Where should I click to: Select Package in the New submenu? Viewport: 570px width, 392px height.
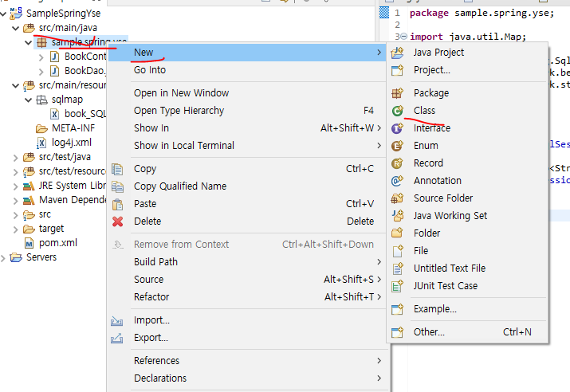[x=468, y=93]
